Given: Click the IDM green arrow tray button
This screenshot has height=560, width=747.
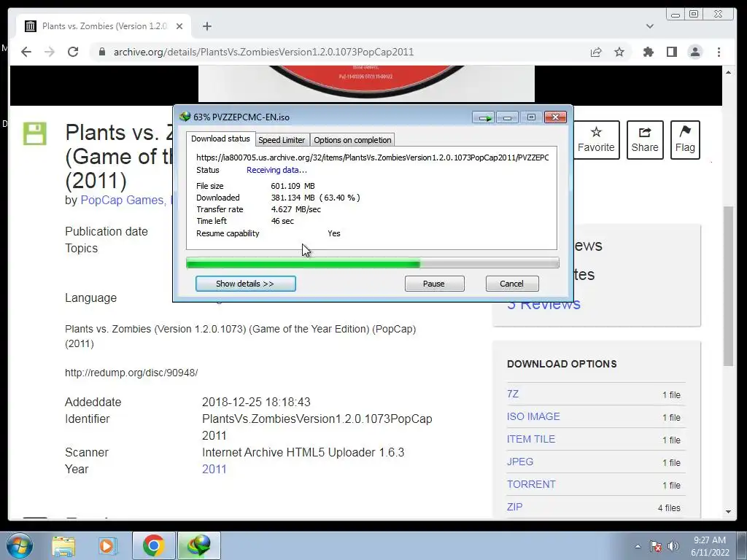Looking at the screenshot, I should (x=484, y=117).
